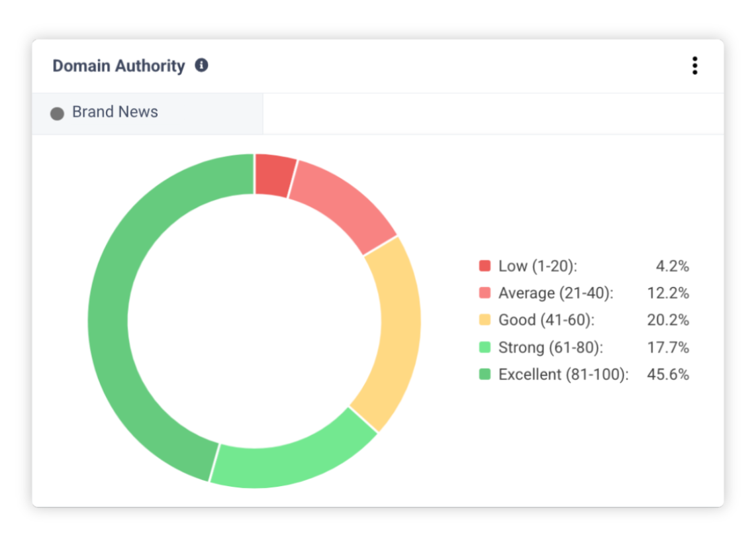The height and width of the screenshot is (547, 756).
Task: Expand the widget options via kebab menu
Action: pyautogui.click(x=694, y=66)
